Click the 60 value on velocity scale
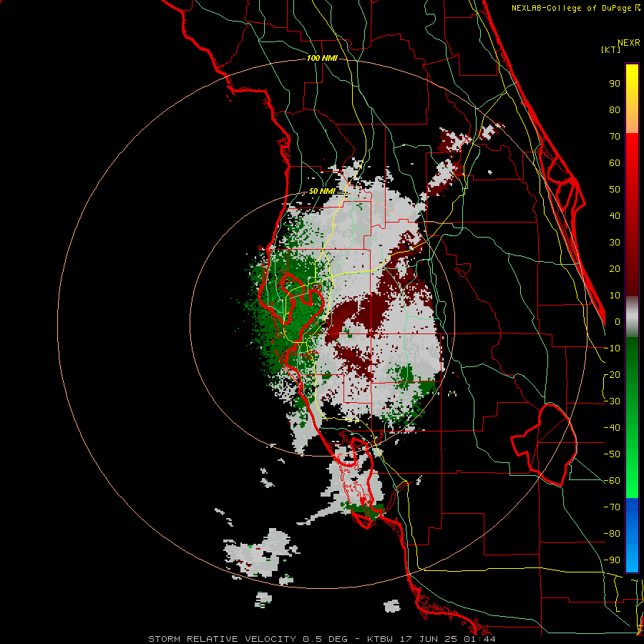This screenshot has width=644, height=644. (615, 162)
